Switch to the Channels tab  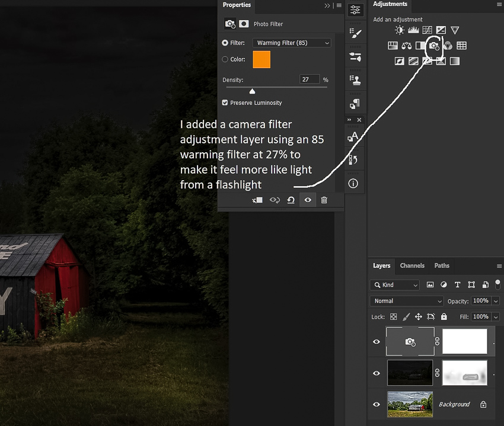[412, 266]
